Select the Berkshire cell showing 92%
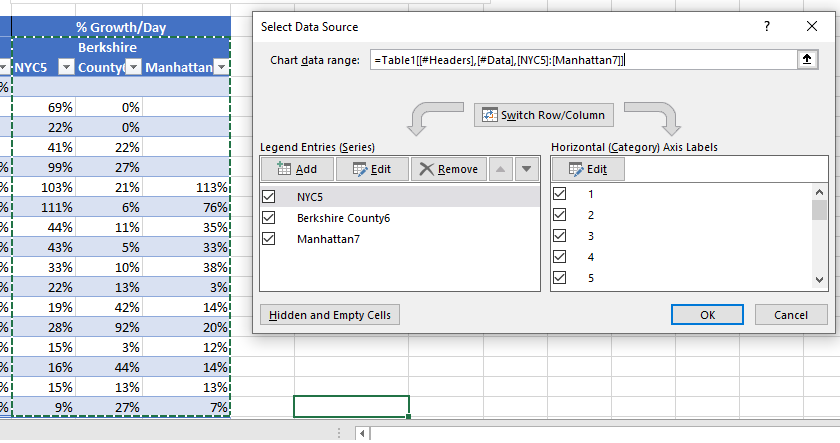Image resolution: width=840 pixels, height=443 pixels. coord(109,327)
